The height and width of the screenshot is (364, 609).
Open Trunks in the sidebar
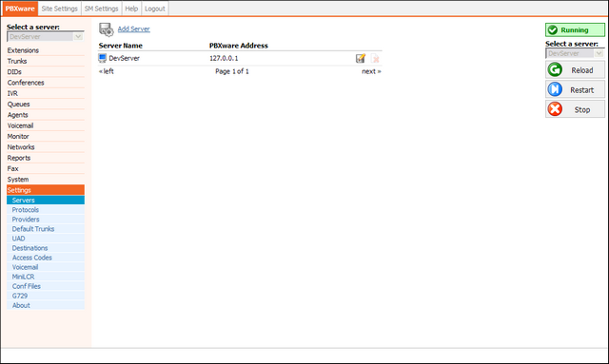coord(46,62)
